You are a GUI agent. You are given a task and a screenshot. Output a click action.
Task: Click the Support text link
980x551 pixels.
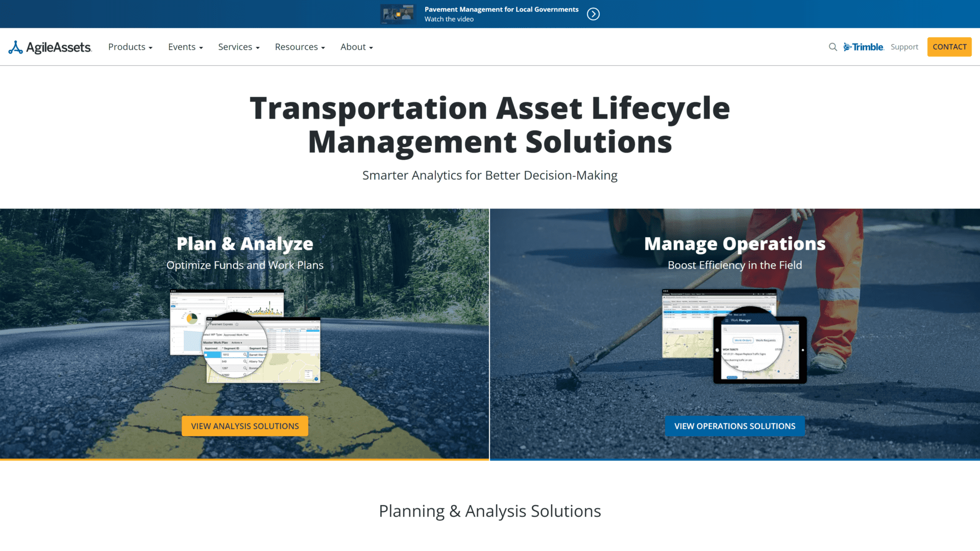(x=904, y=46)
